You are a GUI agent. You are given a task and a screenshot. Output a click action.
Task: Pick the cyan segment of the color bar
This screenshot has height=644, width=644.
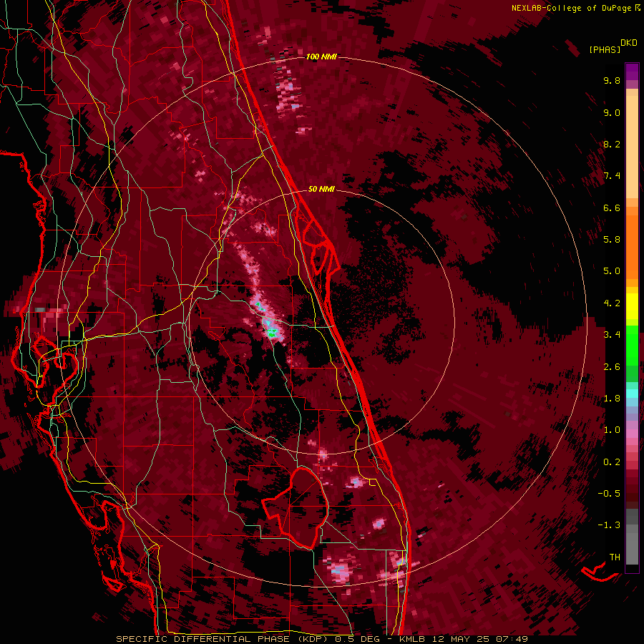632,394
